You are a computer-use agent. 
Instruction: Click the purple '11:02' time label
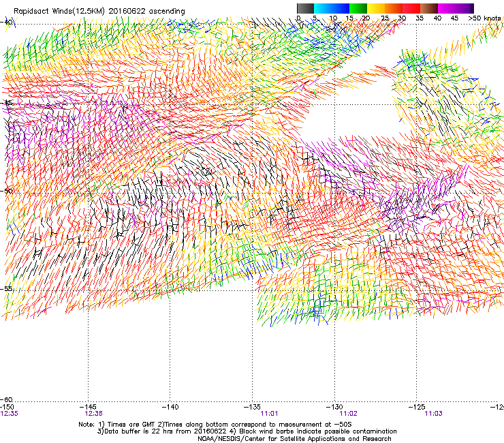pyautogui.click(x=349, y=414)
